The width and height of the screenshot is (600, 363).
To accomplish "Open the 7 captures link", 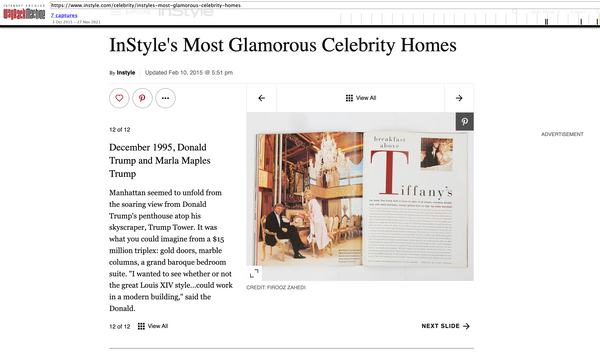I will pos(64,15).
